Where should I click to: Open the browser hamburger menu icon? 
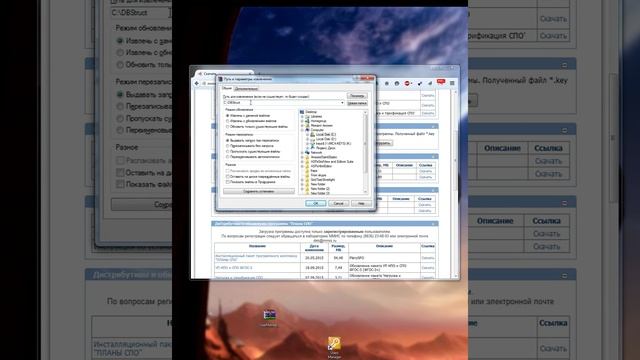tap(452, 83)
